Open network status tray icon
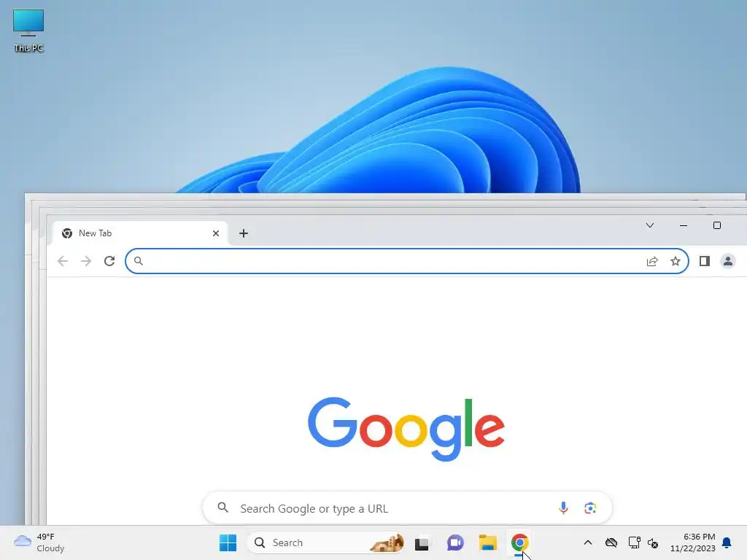747x560 pixels. coord(634,542)
